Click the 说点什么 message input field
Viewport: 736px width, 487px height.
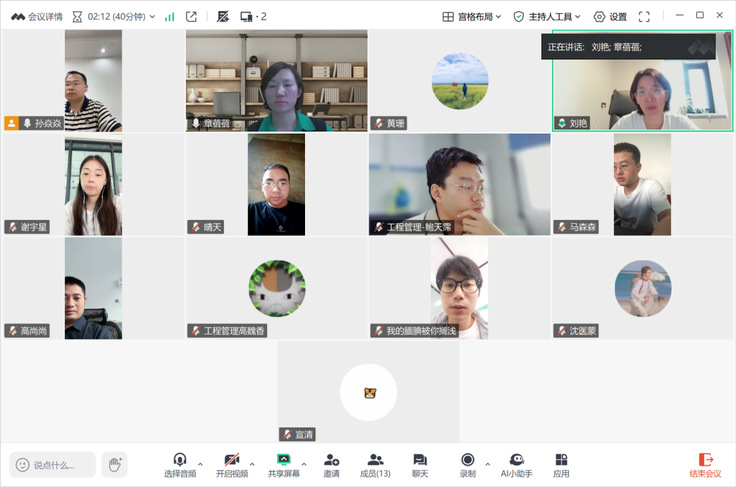54,464
